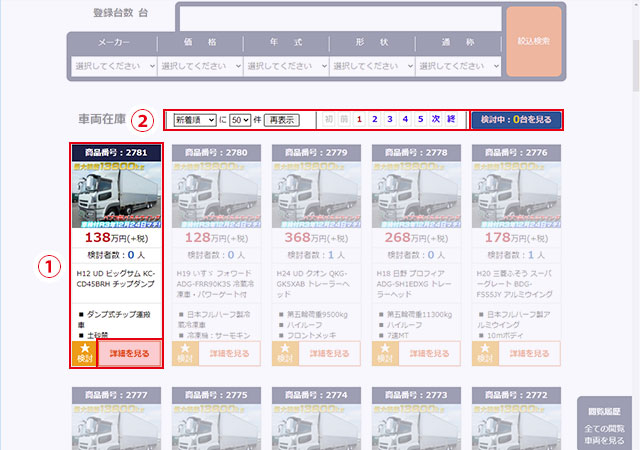Click the truck thumbnail of item 2773

(416, 427)
